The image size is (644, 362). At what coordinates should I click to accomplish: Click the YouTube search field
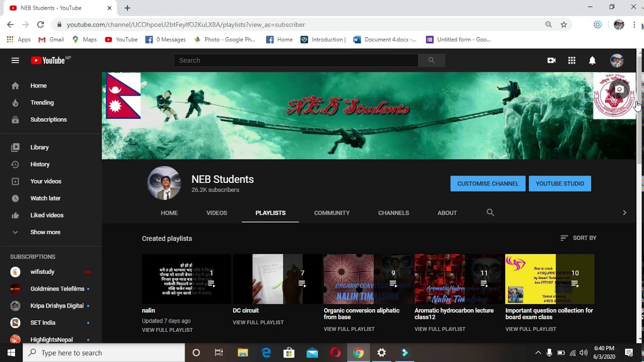(296, 60)
